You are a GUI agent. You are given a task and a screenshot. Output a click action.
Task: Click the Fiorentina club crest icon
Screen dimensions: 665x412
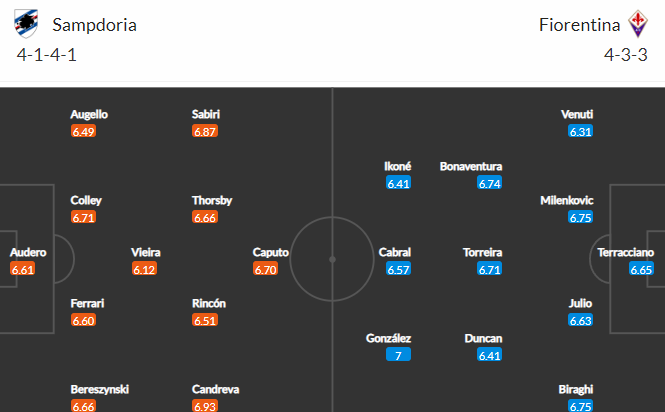(637, 24)
